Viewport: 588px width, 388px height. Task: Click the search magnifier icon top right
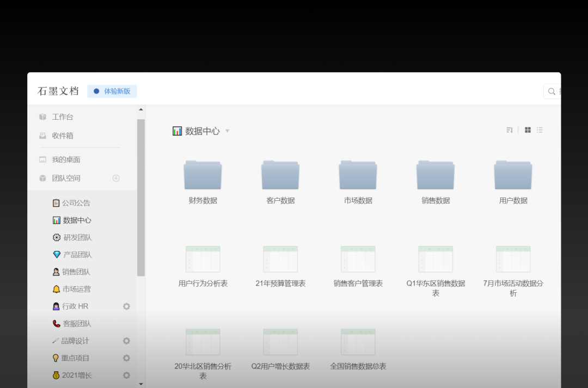tap(552, 91)
